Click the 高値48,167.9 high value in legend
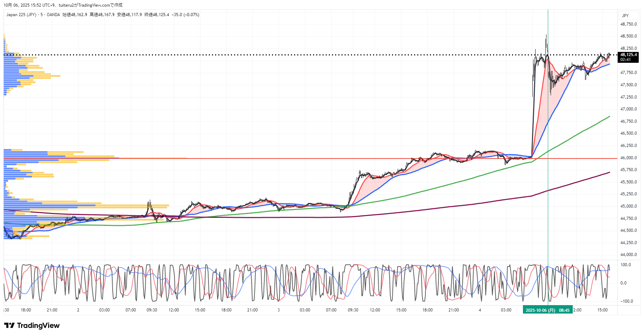Viewport: 644px width, 336px height. pos(102,15)
